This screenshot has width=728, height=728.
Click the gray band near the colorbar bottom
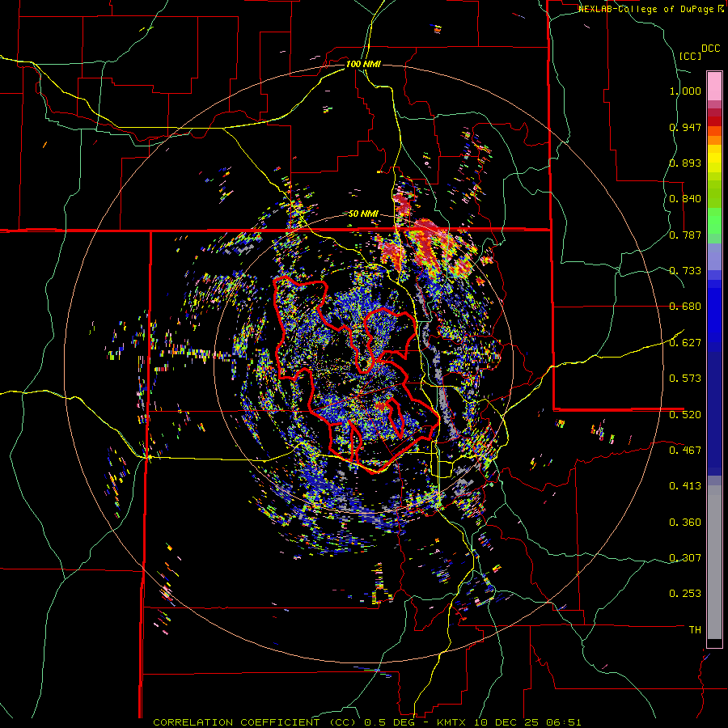click(714, 566)
